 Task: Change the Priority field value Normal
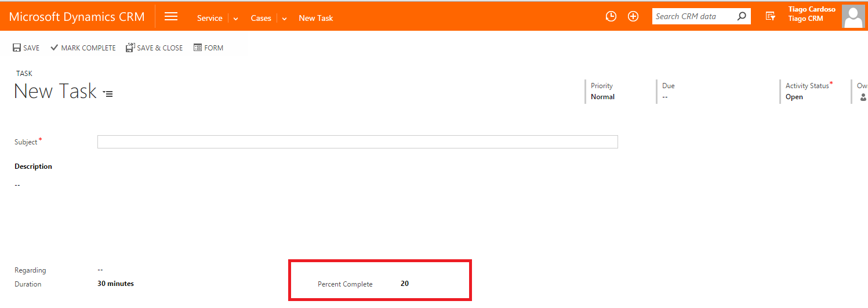(602, 97)
